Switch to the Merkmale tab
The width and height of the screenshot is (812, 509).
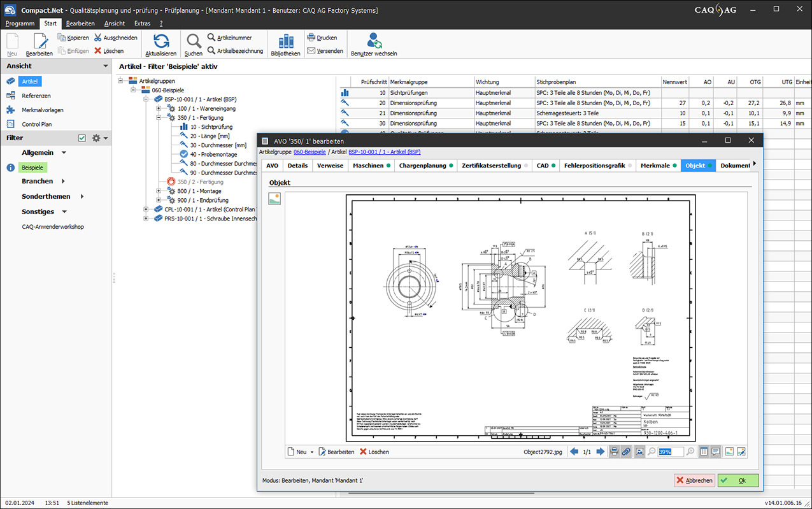coord(659,166)
